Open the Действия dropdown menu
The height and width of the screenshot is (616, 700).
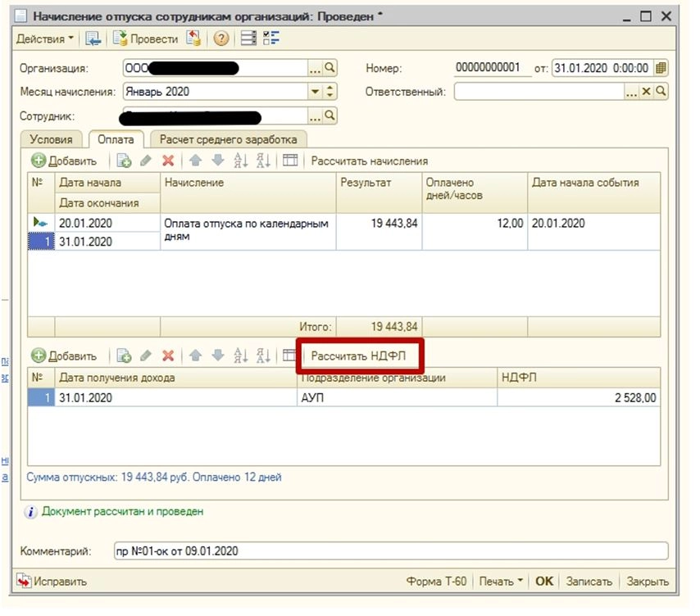point(44,38)
